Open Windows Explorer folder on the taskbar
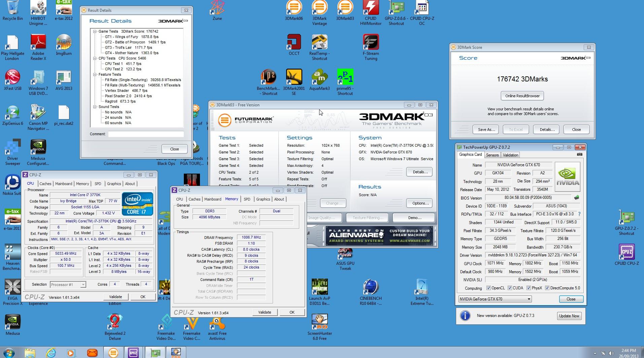Screen dimensions: 644x358 30,353
